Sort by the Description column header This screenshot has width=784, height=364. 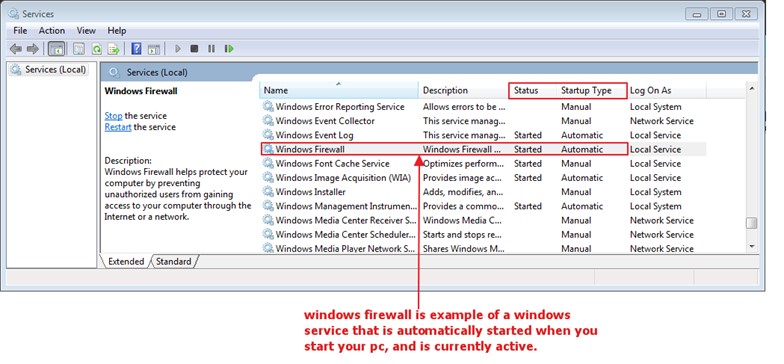(464, 90)
